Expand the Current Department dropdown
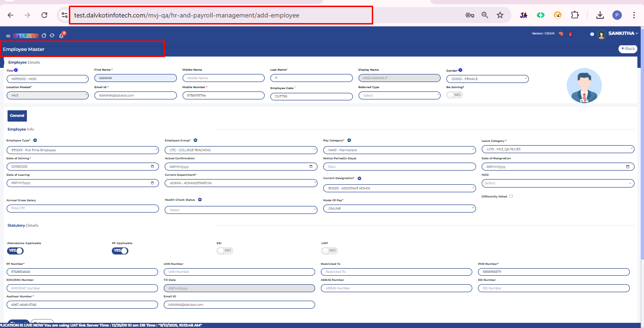This screenshot has width=644, height=328. pyautogui.click(x=241, y=183)
